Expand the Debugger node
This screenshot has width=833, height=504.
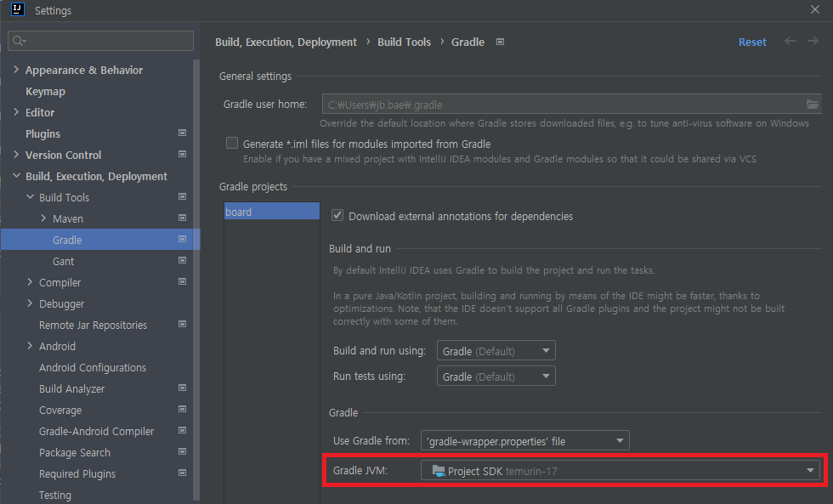click(30, 303)
